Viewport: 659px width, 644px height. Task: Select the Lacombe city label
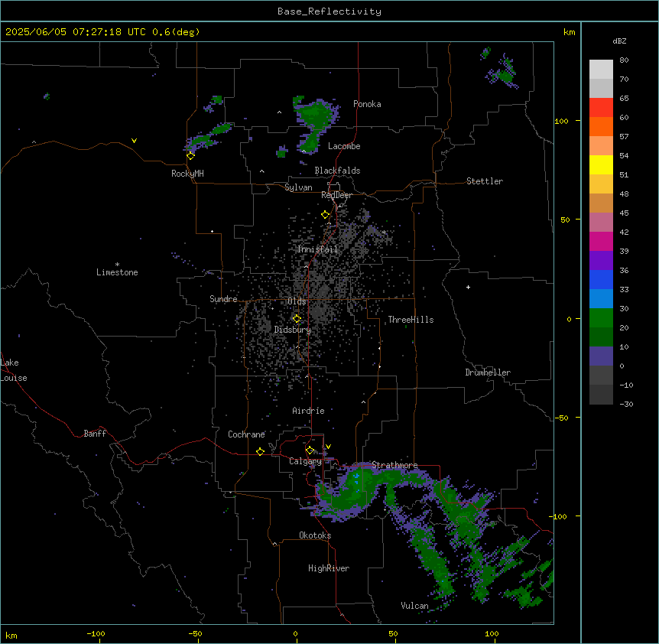point(344,146)
